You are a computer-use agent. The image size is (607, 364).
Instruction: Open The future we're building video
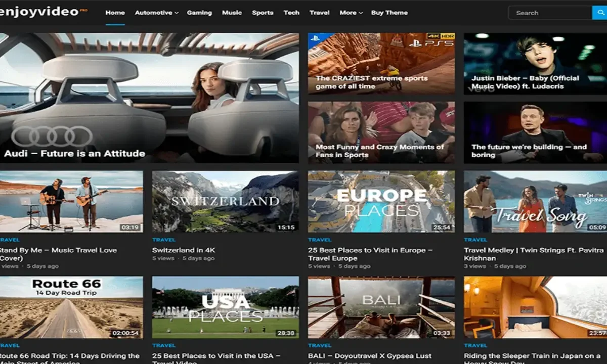click(x=535, y=132)
